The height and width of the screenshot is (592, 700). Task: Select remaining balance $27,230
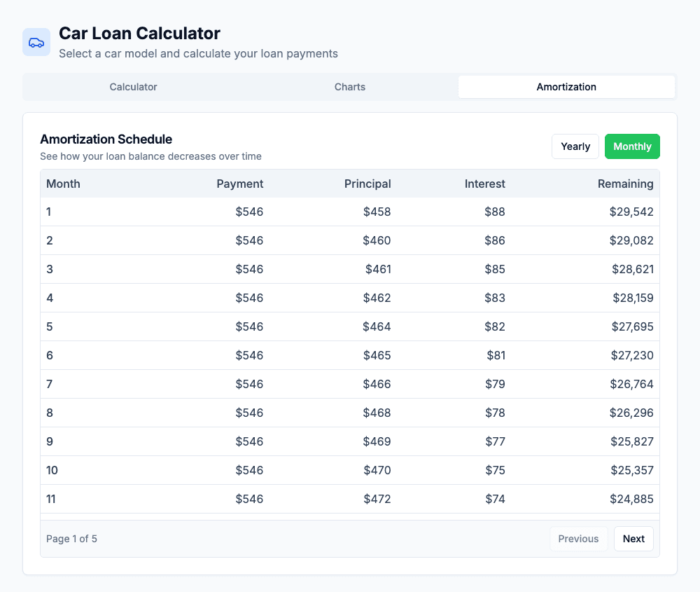point(632,355)
